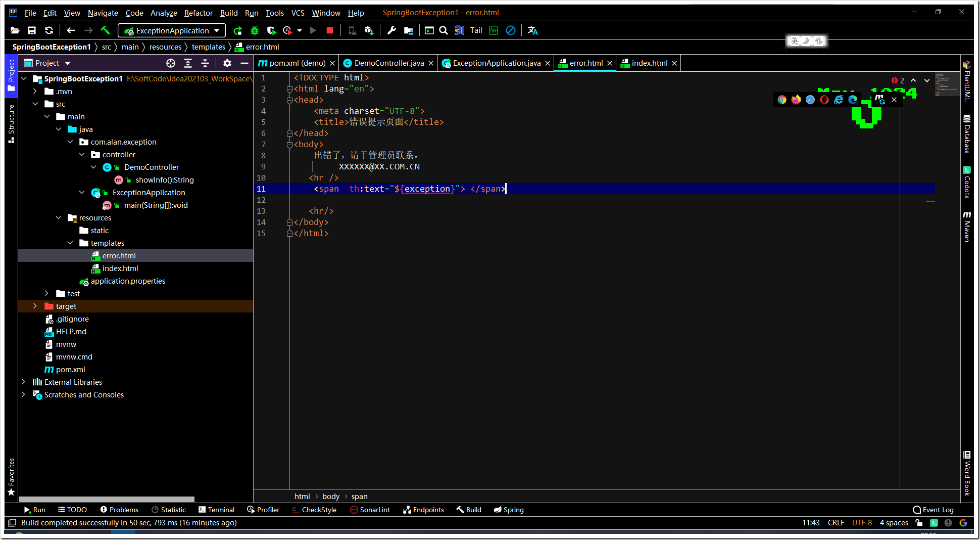This screenshot has width=980, height=540.
Task: Open Project panel gear options
Action: 227,63
